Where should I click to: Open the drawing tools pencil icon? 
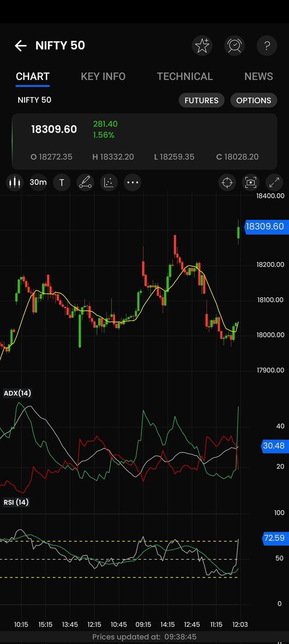85,182
